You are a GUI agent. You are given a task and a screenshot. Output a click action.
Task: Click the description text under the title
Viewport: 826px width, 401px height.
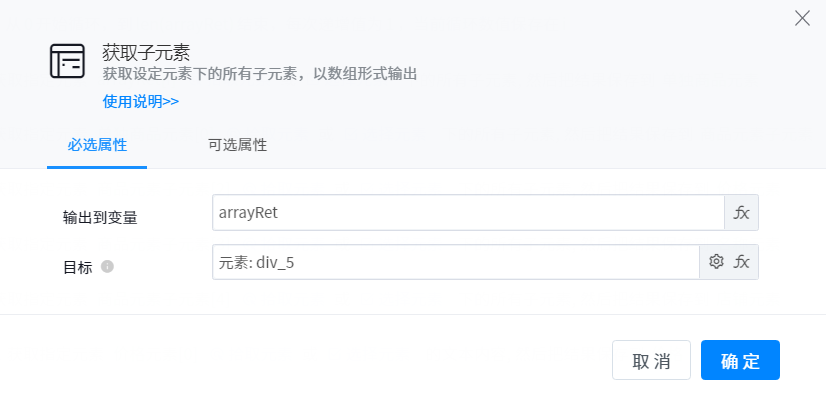pos(259,74)
